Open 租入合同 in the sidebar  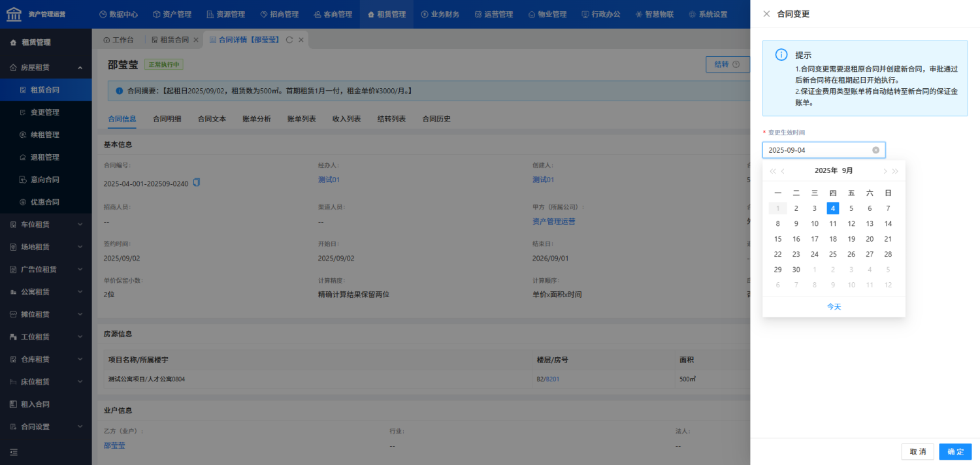[46, 404]
